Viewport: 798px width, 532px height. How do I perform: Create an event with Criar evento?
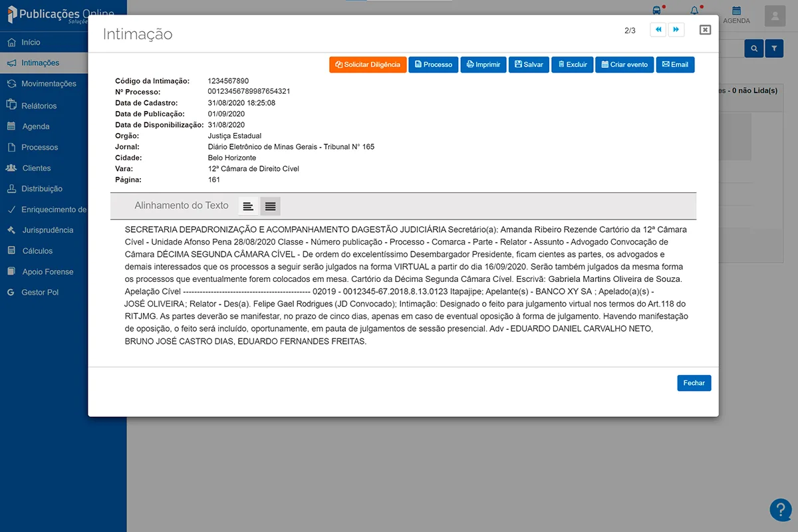(x=624, y=65)
